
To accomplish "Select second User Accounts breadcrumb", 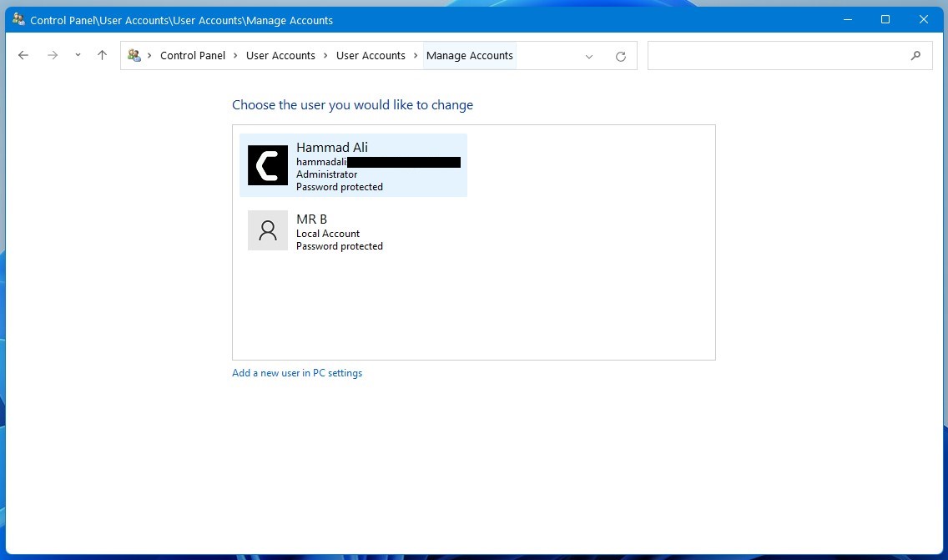I will [x=371, y=56].
